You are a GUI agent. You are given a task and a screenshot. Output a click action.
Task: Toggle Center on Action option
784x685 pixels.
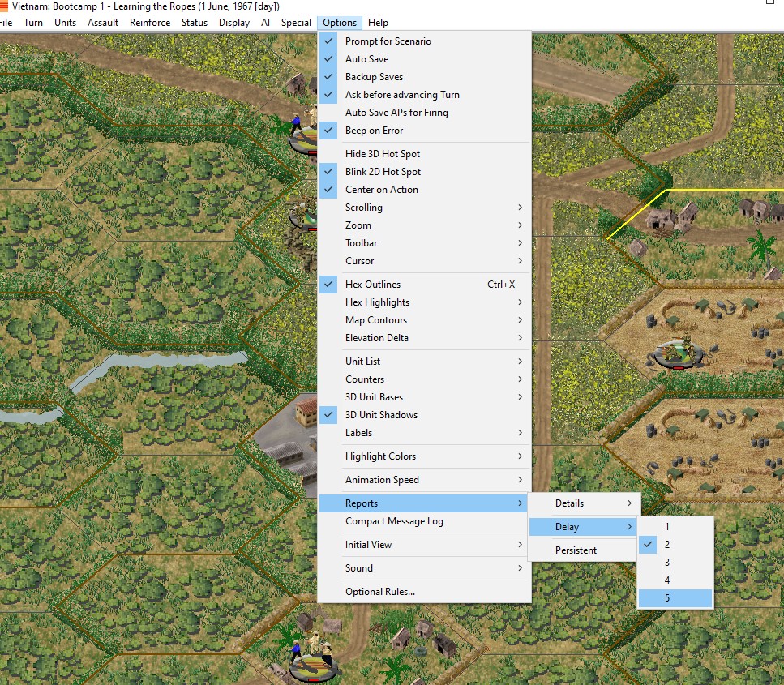click(424, 190)
